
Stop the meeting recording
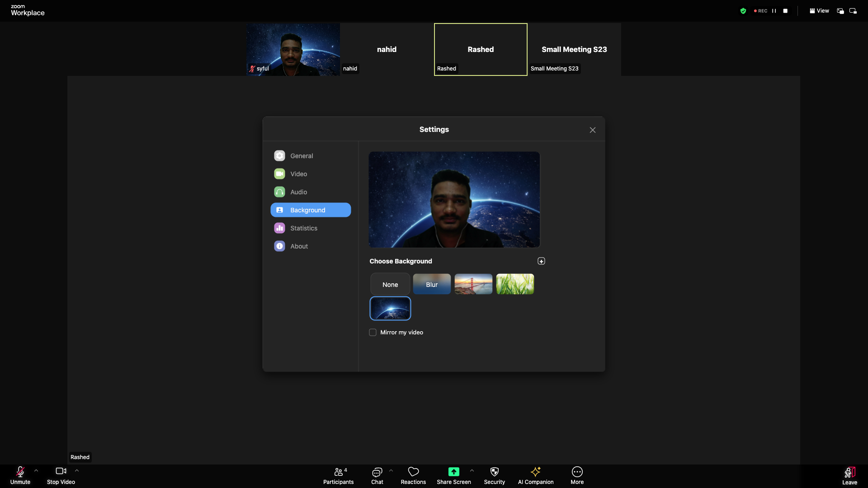pyautogui.click(x=785, y=11)
